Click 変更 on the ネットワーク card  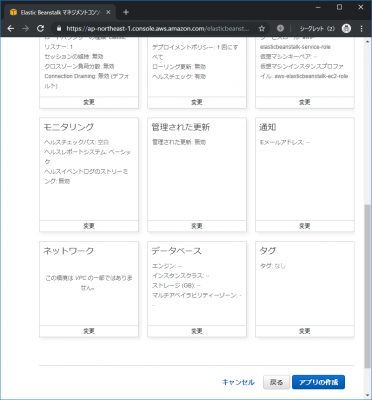click(x=89, y=331)
